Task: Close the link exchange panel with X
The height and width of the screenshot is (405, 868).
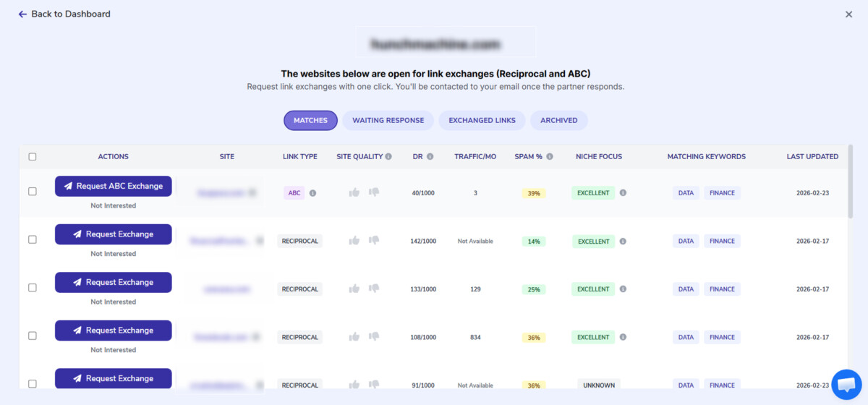Action: [848, 14]
